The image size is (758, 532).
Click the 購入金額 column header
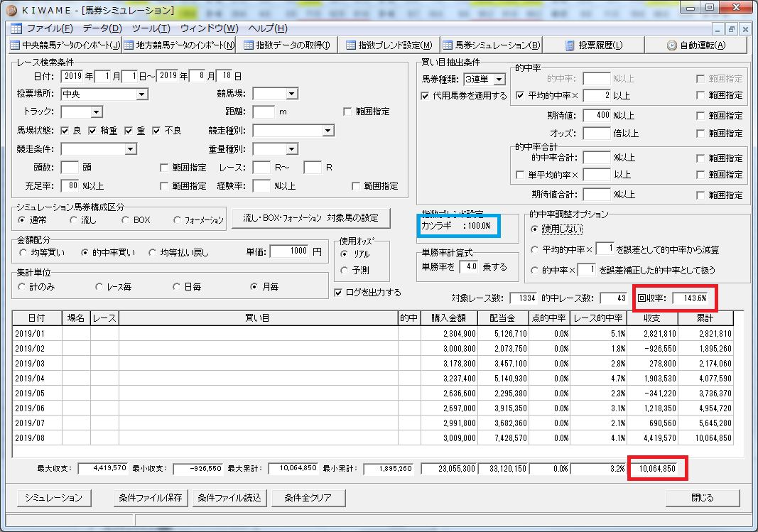click(448, 318)
